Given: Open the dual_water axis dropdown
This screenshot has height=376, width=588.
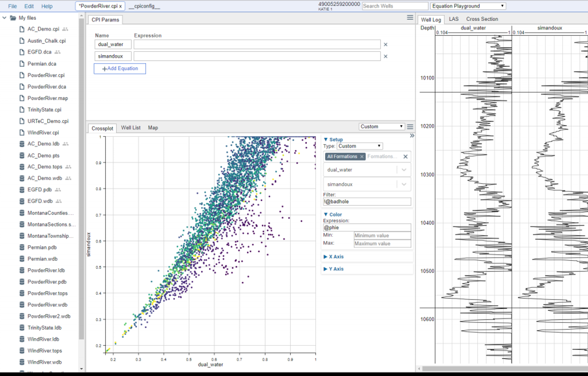Looking at the screenshot, I should [x=404, y=170].
